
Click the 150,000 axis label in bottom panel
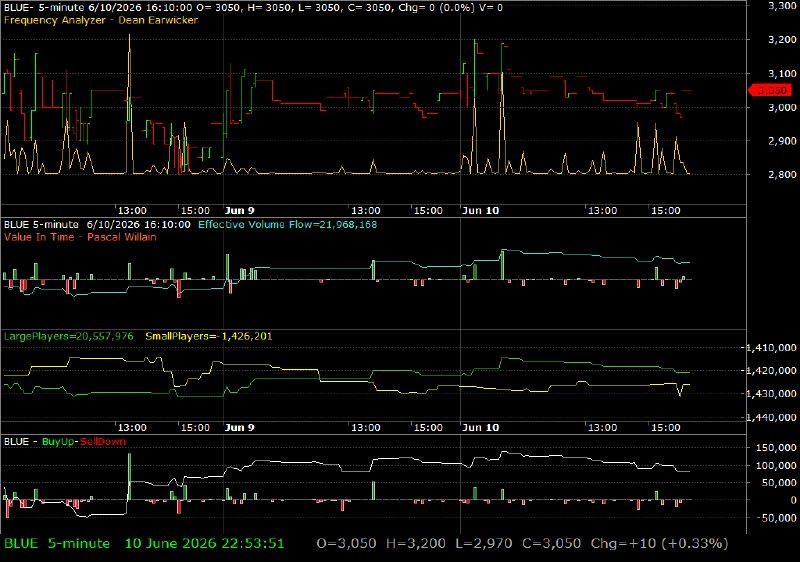coord(778,447)
